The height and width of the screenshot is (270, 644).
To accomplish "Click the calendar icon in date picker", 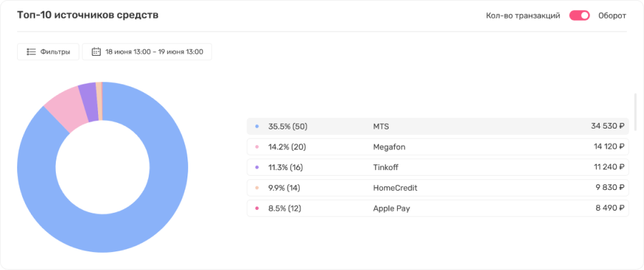I will (96, 52).
